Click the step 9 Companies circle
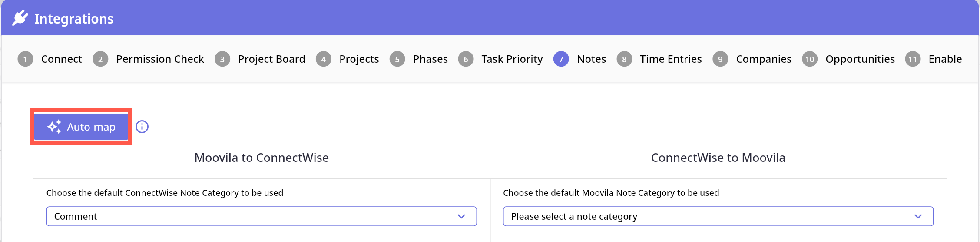This screenshot has width=980, height=242. (720, 59)
